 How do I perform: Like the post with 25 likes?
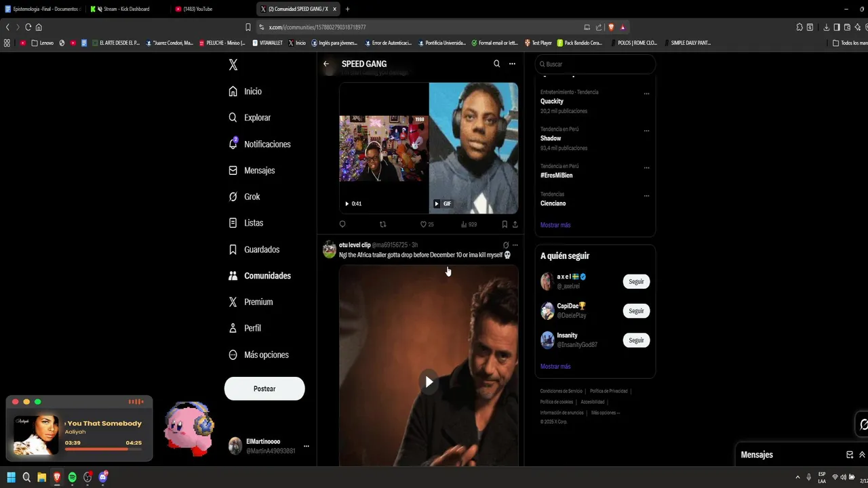tap(423, 224)
